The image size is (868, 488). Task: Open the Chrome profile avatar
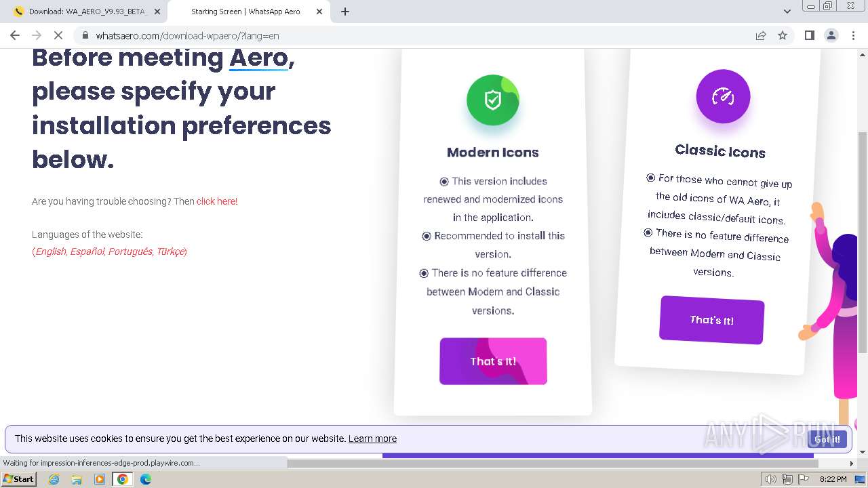tap(831, 35)
